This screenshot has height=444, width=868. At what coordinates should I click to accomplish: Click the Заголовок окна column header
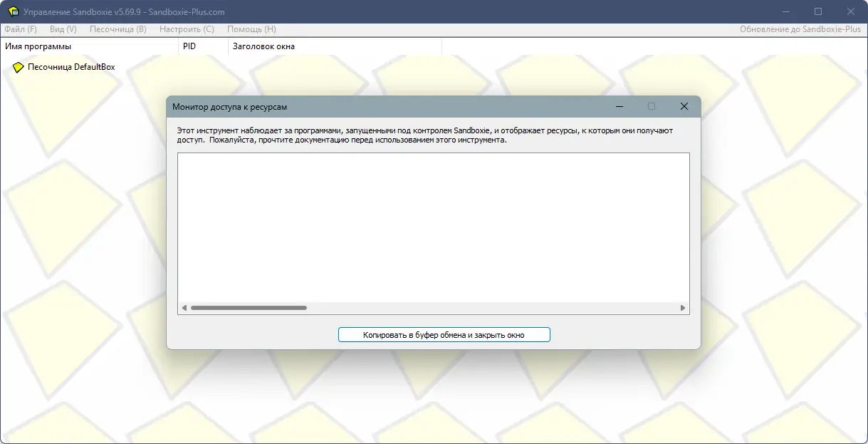coord(335,46)
